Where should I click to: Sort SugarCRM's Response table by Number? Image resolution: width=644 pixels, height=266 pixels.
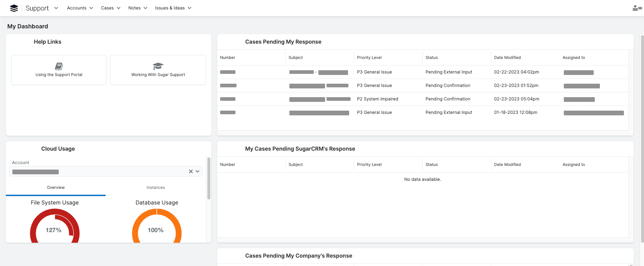227,164
